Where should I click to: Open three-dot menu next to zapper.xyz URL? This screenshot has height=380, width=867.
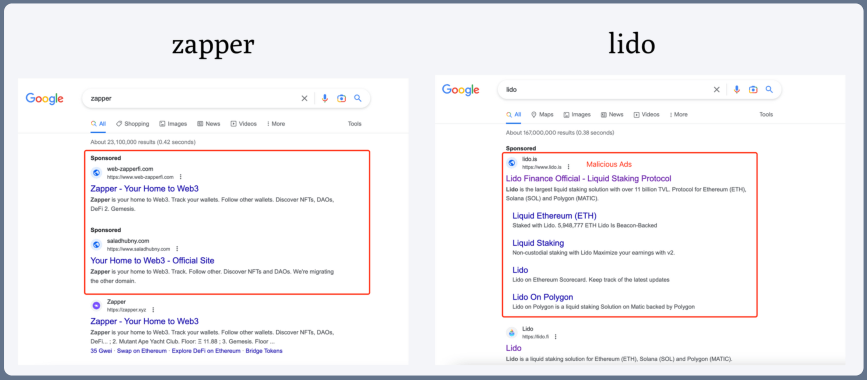tap(153, 310)
